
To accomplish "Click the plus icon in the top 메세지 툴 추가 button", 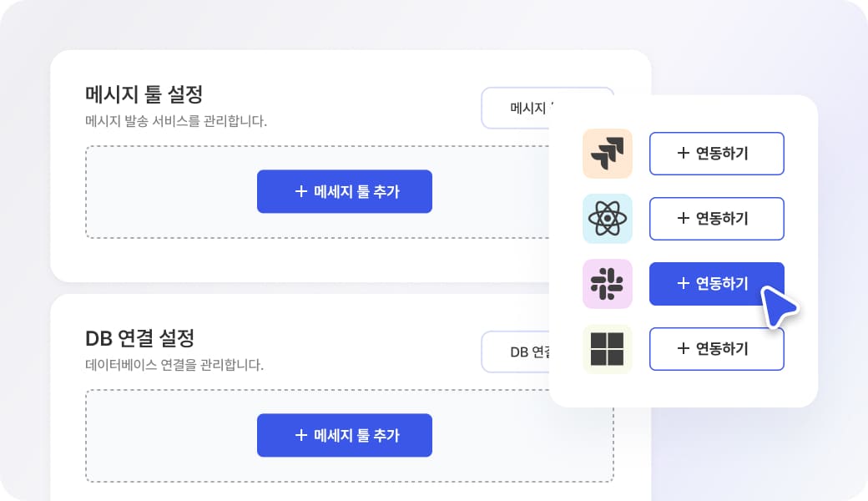I will pyautogui.click(x=301, y=191).
